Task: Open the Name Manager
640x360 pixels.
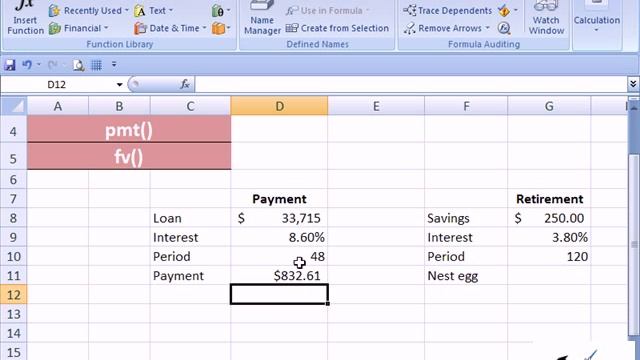Action: (x=262, y=18)
